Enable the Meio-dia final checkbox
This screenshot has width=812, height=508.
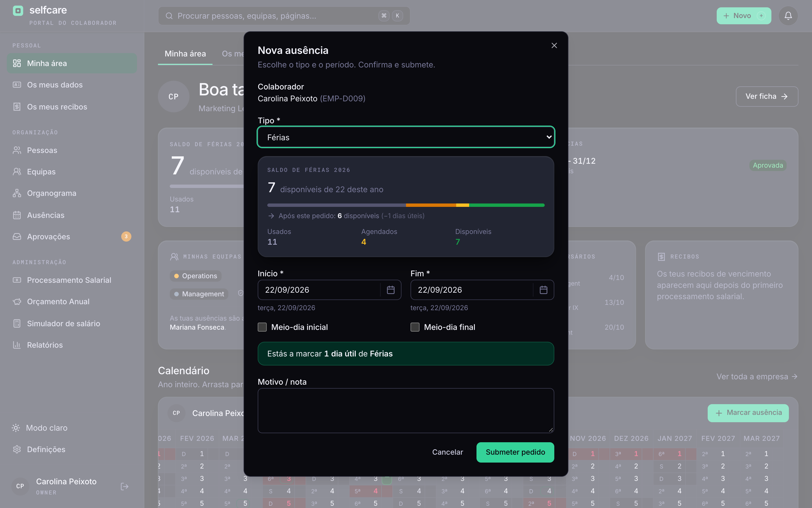415,327
